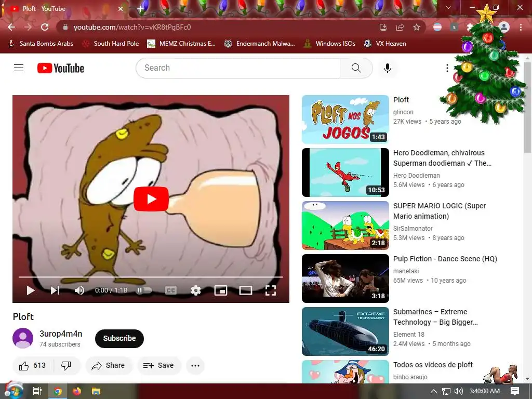Open tab search chevron dropdown
Image resolution: width=532 pixels, height=399 pixels.
tap(448, 7)
